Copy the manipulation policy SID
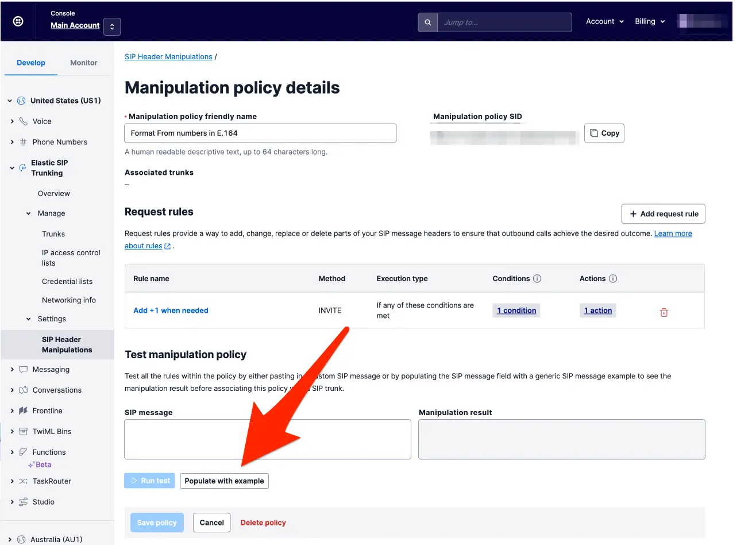Viewport: 756px width, 545px height. pyautogui.click(x=604, y=133)
